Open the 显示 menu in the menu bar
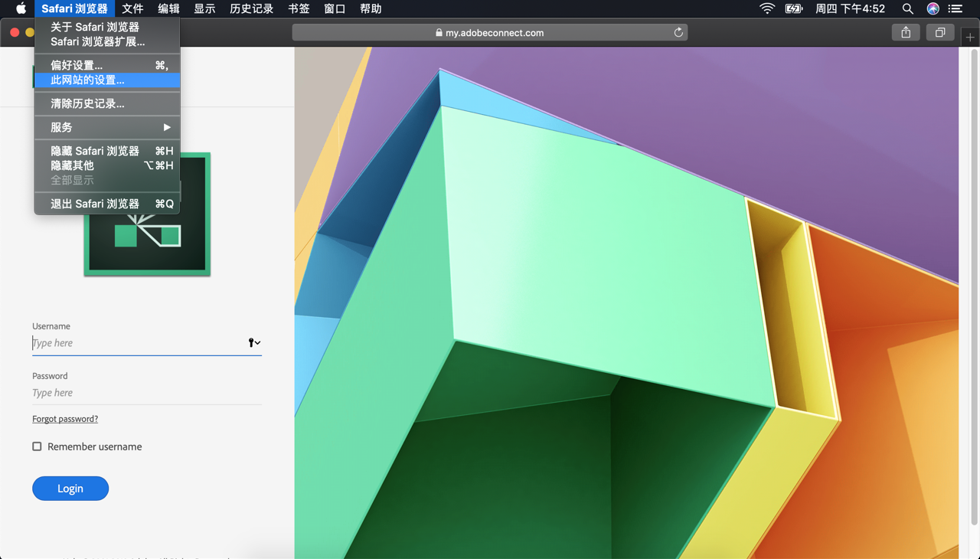The image size is (980, 559). click(204, 8)
